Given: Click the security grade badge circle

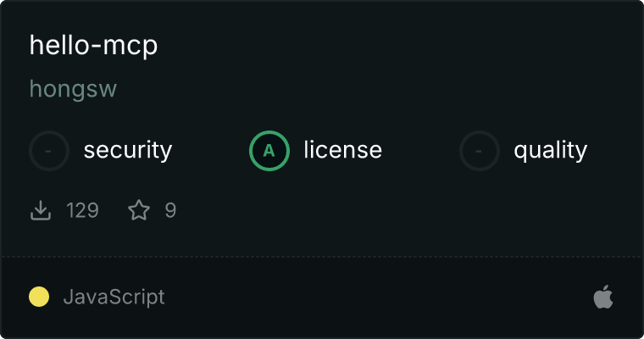Looking at the screenshot, I should point(49,151).
